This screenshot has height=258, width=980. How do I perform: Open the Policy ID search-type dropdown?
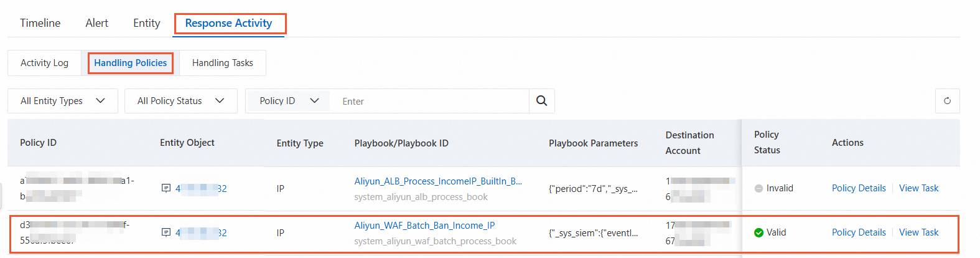click(x=289, y=101)
